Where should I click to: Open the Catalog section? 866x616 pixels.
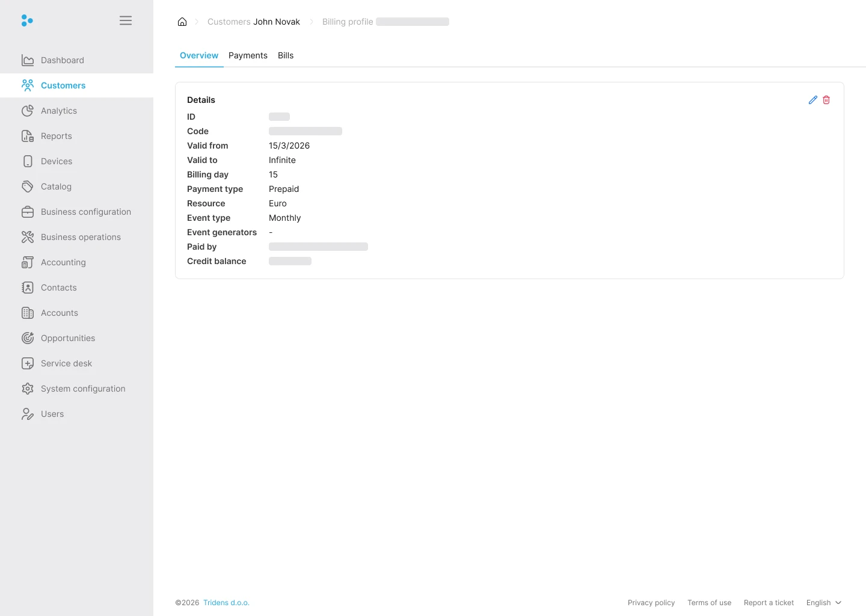point(55,186)
